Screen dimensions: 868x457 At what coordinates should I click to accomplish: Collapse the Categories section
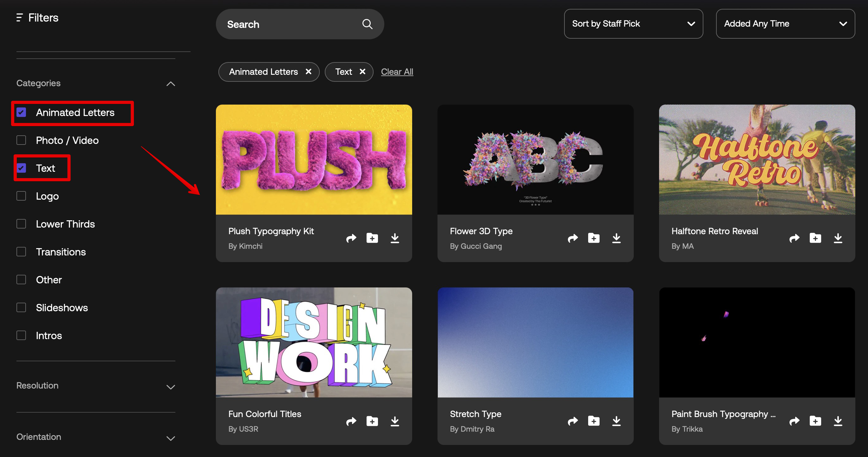171,84
